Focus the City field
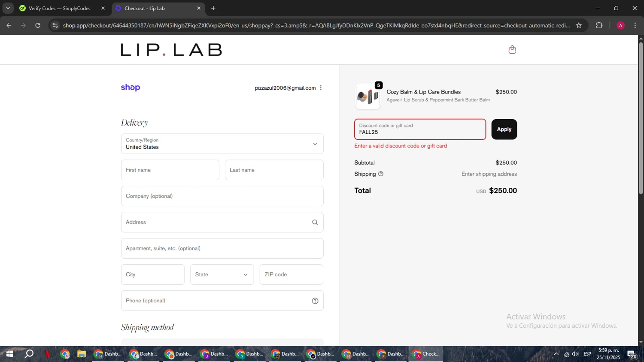 [153, 275]
